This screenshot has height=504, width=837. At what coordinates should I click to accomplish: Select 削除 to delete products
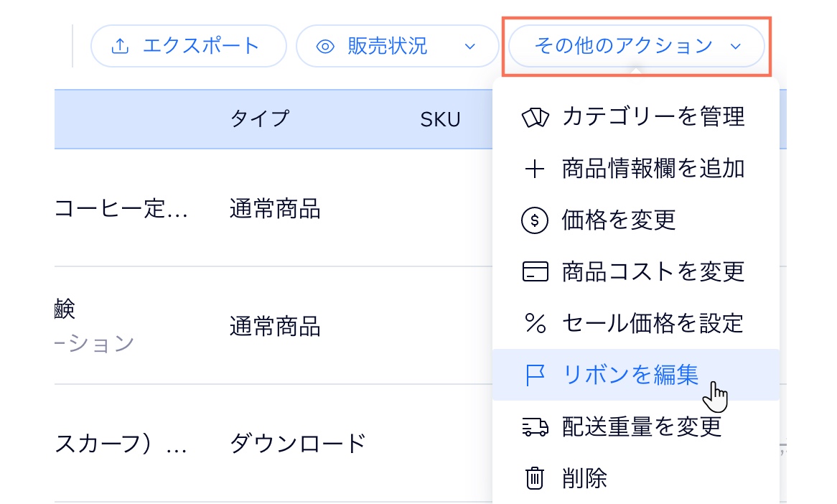(x=584, y=478)
